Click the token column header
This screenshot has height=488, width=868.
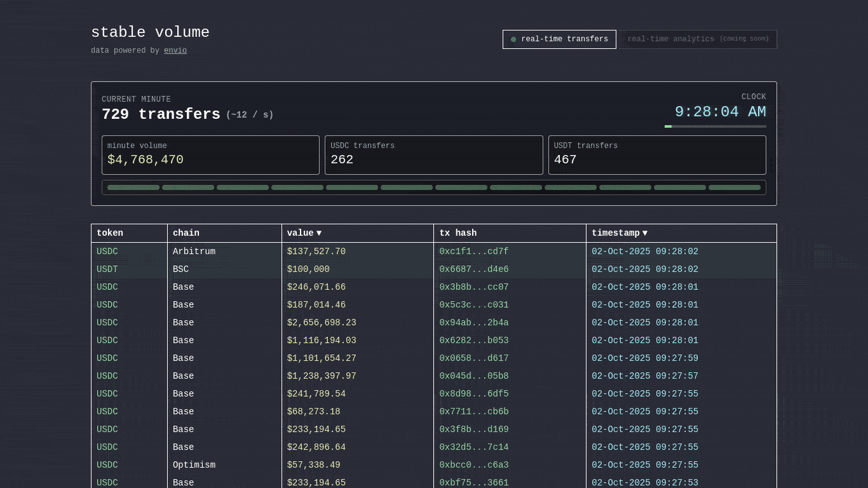110,233
